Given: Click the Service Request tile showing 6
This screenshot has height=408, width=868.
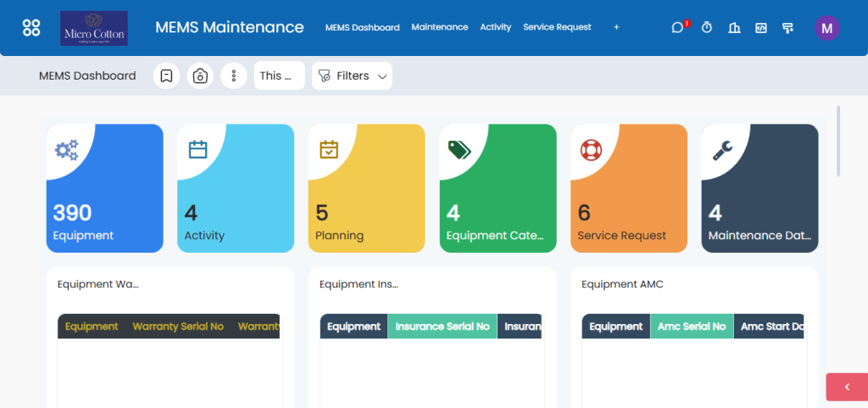Looking at the screenshot, I should pyautogui.click(x=628, y=188).
